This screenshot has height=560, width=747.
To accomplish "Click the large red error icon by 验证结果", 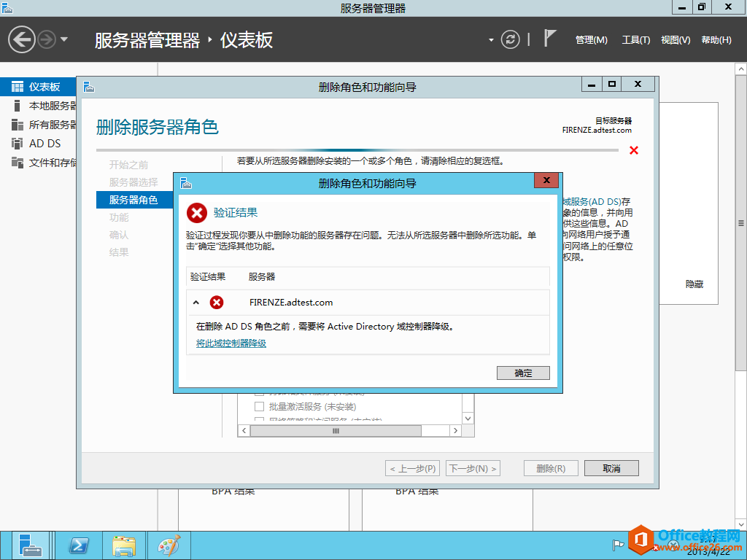I will (197, 213).
